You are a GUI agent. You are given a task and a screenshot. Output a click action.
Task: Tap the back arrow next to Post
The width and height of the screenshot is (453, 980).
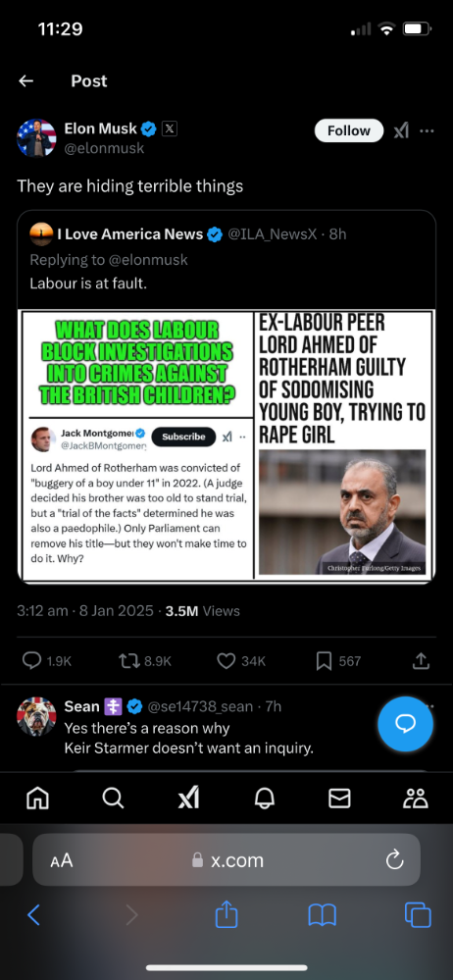[x=25, y=80]
